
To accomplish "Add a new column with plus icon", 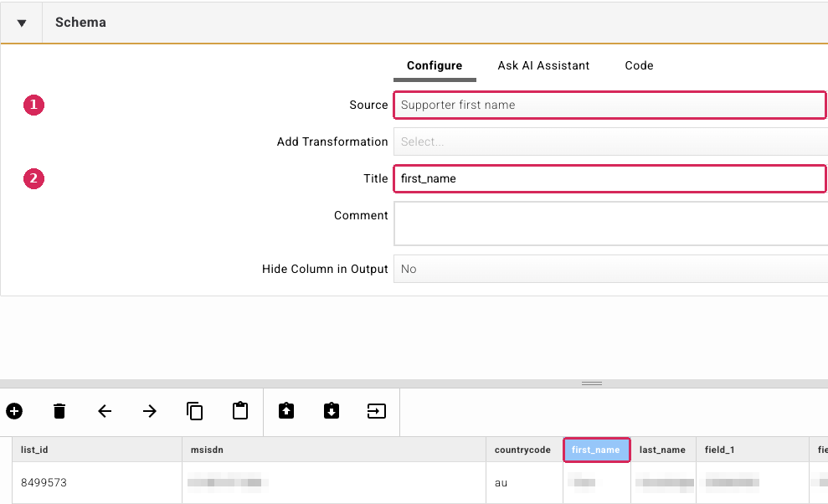I will [14, 411].
